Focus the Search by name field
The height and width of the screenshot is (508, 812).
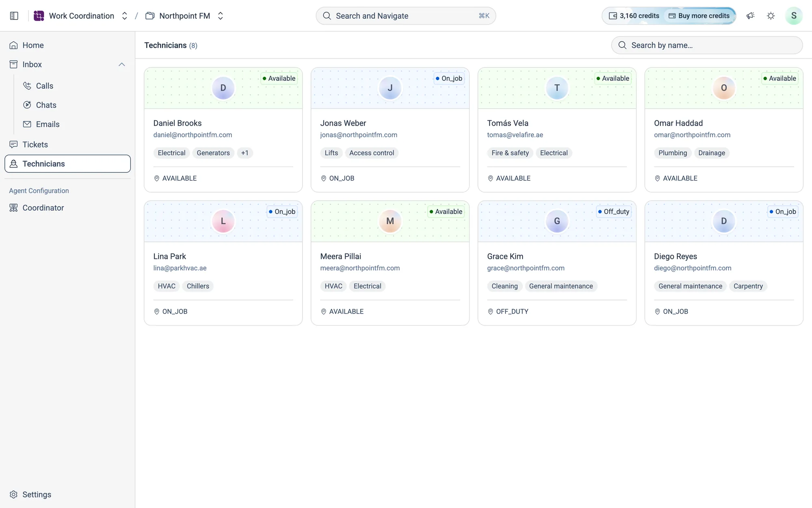coord(707,45)
